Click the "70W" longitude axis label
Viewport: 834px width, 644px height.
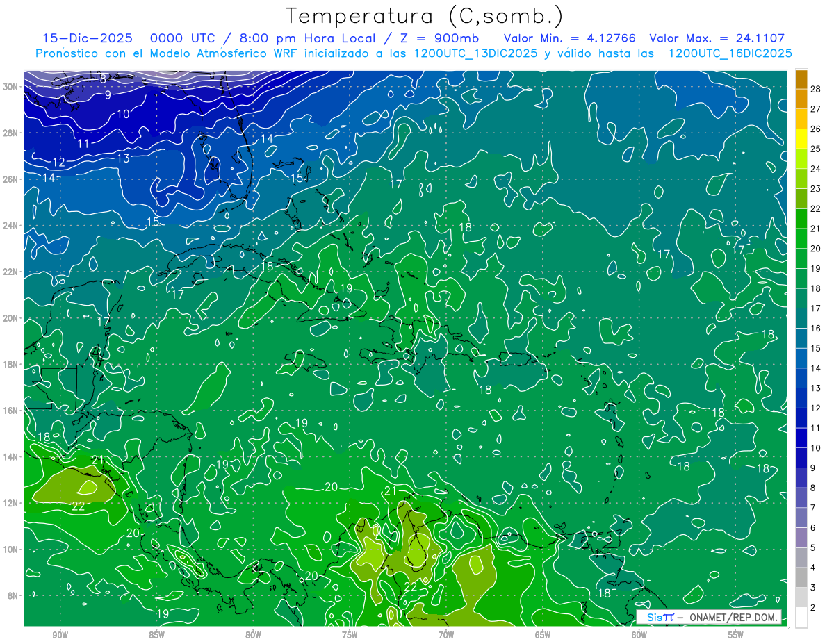446,635
